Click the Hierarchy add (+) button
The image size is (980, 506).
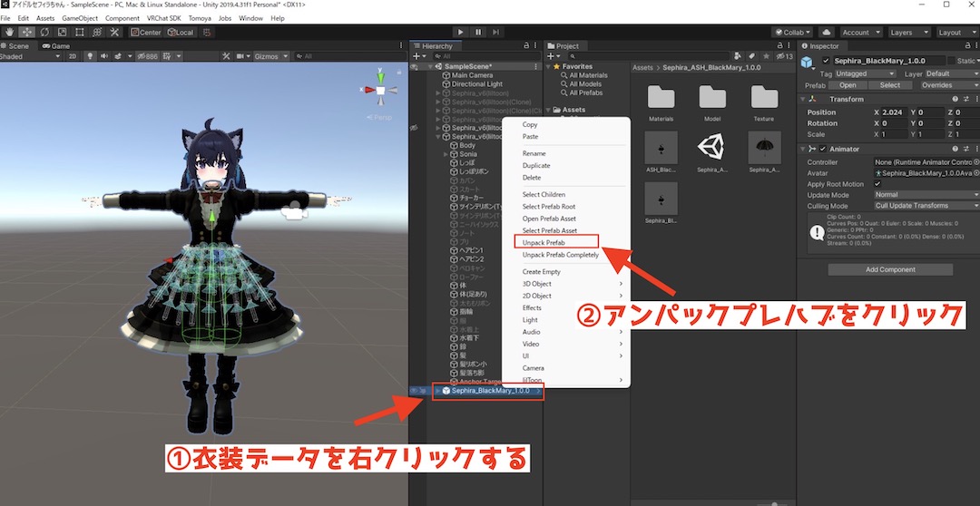pos(417,56)
